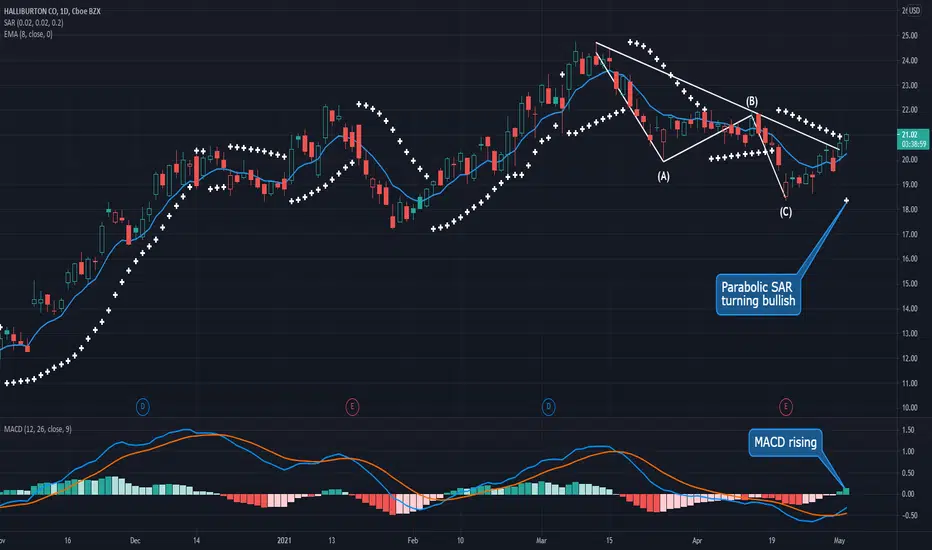Select the (A) wave label
This screenshot has height=550, width=932.
[663, 177]
